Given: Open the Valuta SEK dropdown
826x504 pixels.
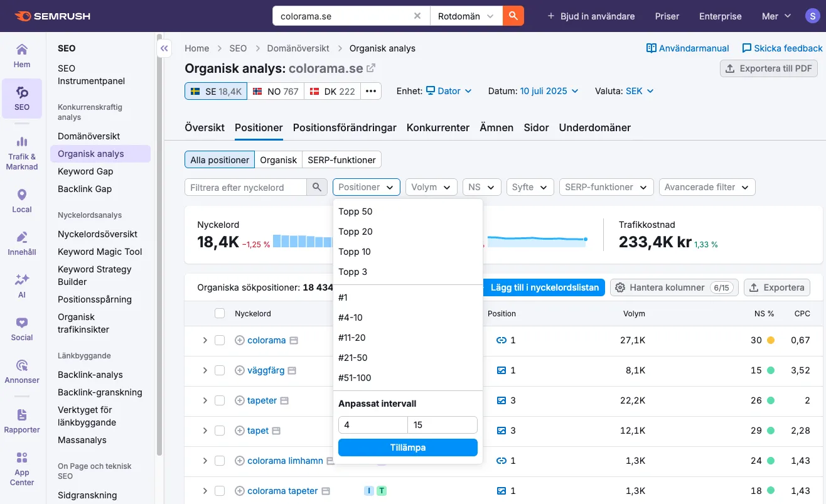Looking at the screenshot, I should pyautogui.click(x=640, y=91).
